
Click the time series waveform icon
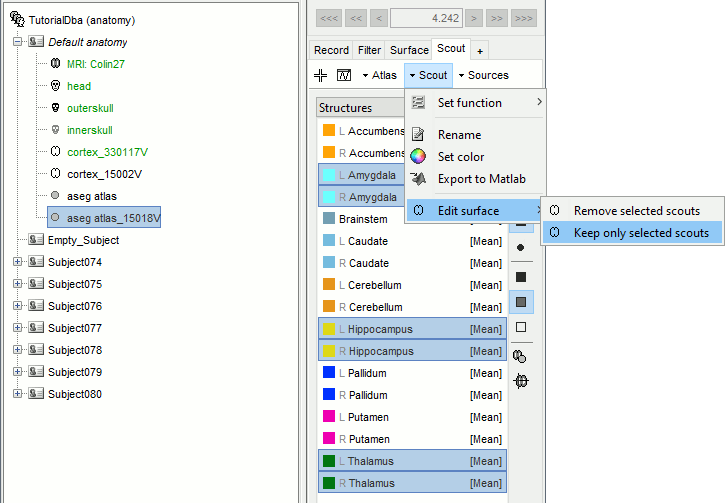pyautogui.click(x=344, y=75)
